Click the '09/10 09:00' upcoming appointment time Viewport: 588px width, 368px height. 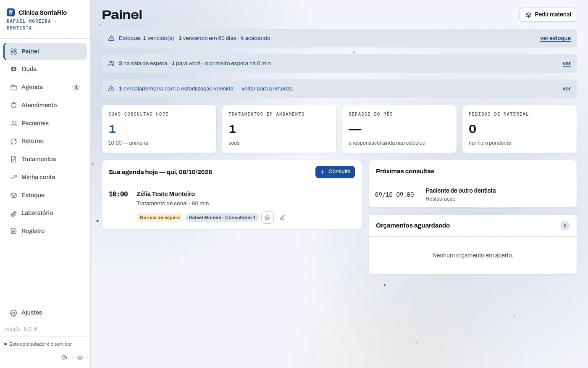[394, 195]
